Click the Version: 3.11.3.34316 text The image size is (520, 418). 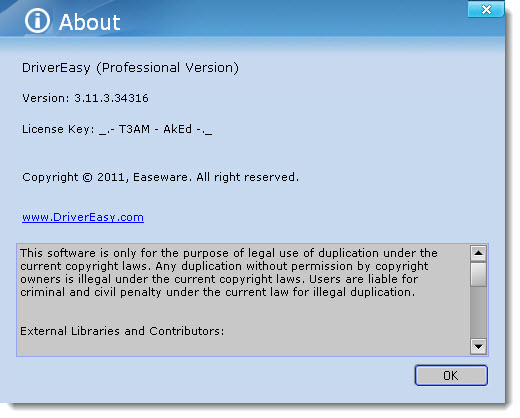click(x=85, y=98)
